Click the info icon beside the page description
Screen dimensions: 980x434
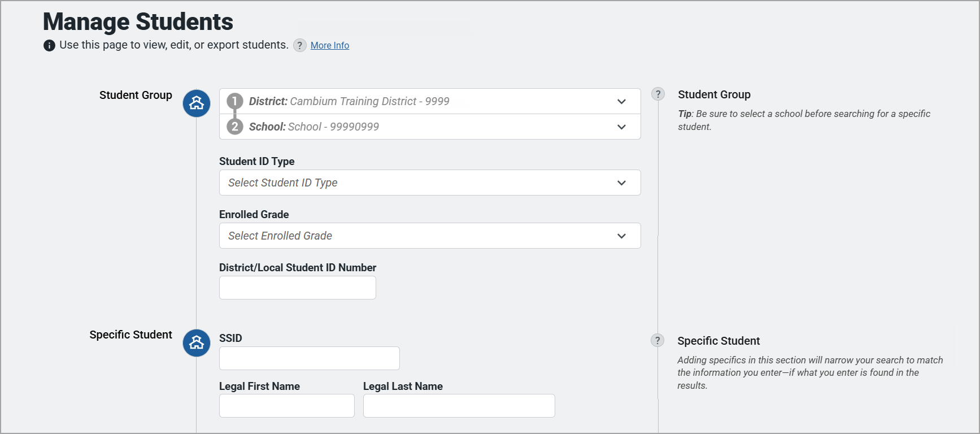pos(49,46)
